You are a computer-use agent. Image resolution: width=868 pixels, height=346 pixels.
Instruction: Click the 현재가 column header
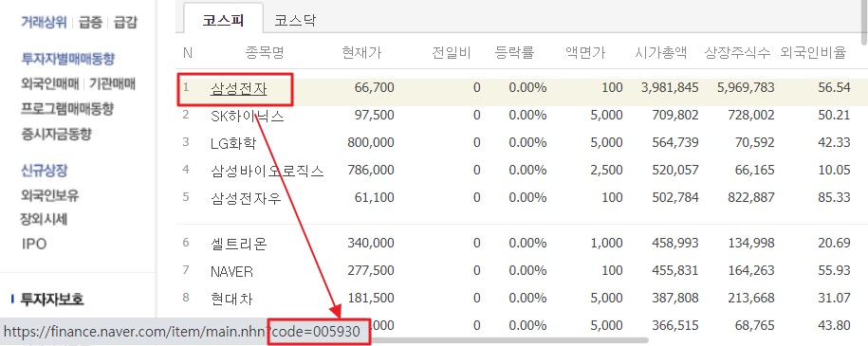tap(362, 53)
